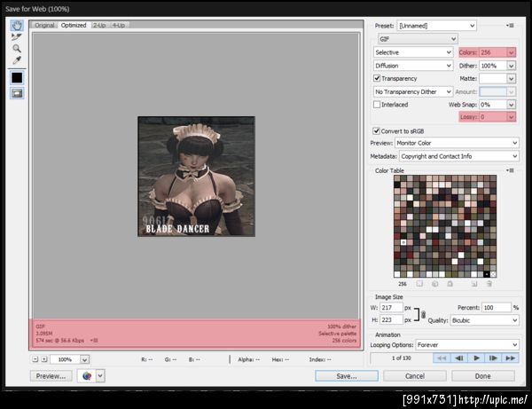Enable the Interlaced checkbox
The height and width of the screenshot is (409, 532).
tap(377, 105)
